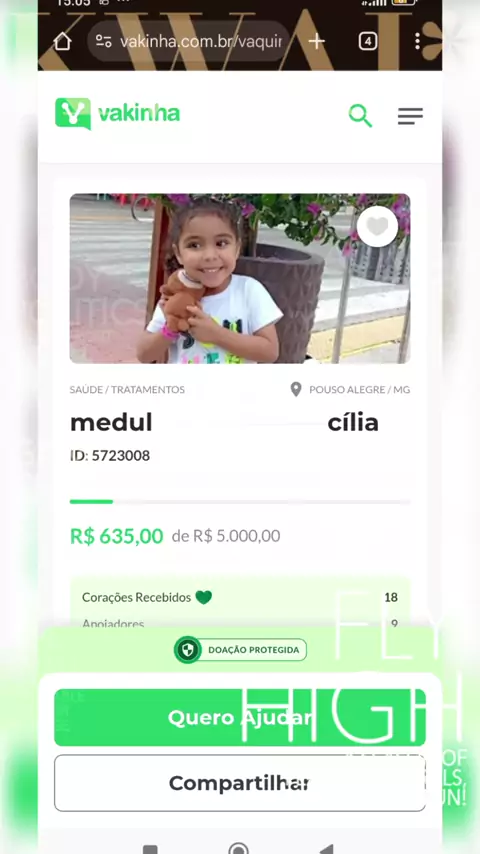The image size is (480, 854).
Task: Click the green heart beside Corações Recebidos
Action: [x=204, y=597]
